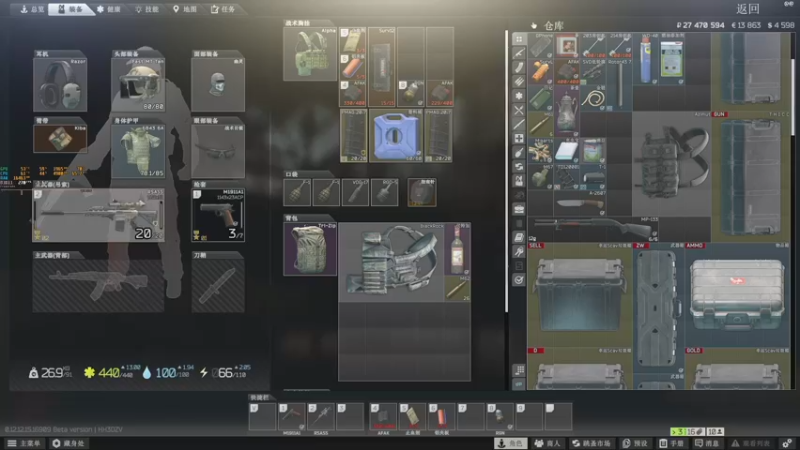Select the SurvI2 surgical kit in rig

click(x=382, y=67)
